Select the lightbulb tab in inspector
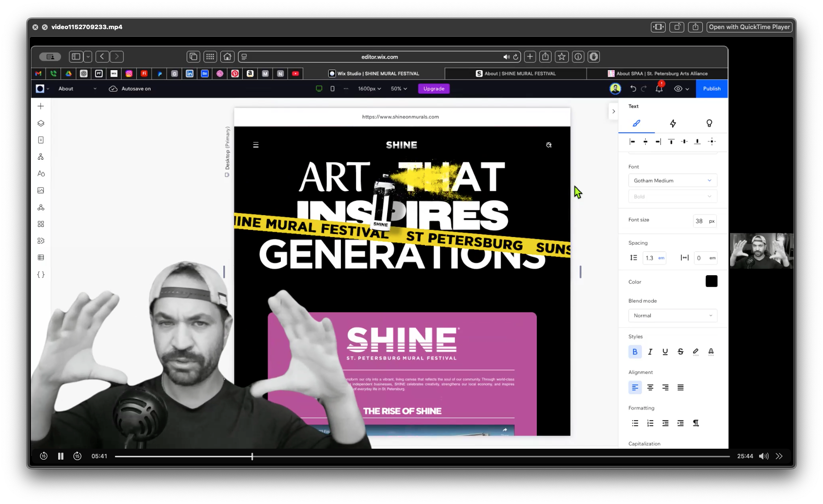Screen dimensions: 823x504 tap(709, 123)
